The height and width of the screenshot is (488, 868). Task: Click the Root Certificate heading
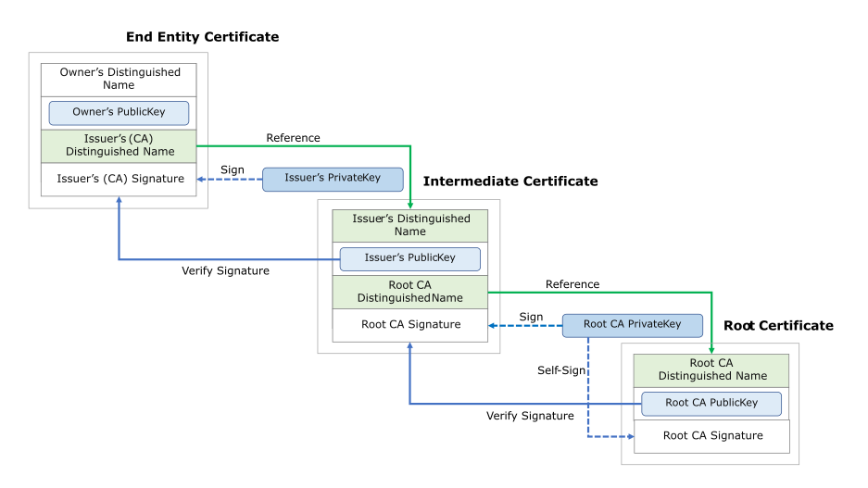click(x=778, y=326)
